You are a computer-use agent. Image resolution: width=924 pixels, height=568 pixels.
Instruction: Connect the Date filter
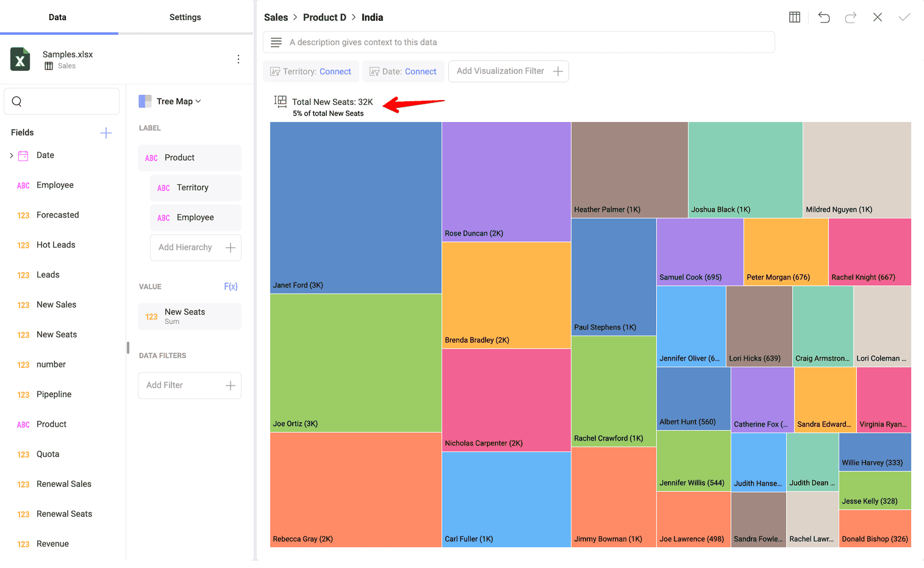(420, 71)
